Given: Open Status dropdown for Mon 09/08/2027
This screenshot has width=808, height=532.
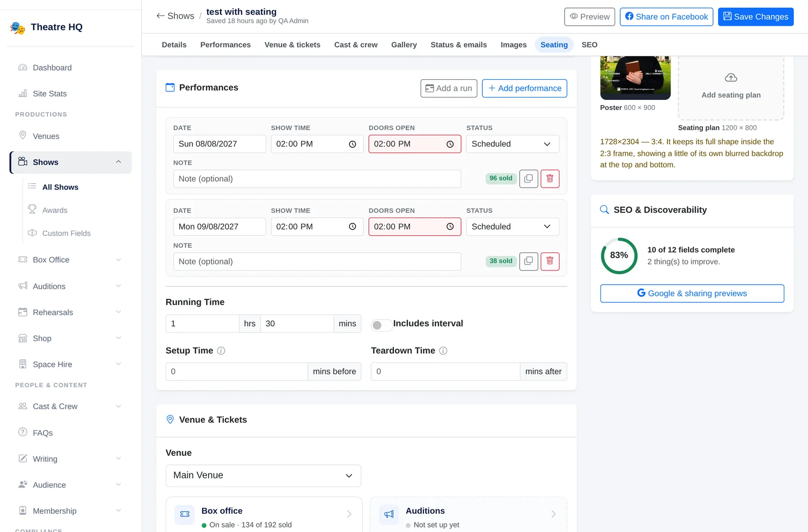Looking at the screenshot, I should pos(513,227).
